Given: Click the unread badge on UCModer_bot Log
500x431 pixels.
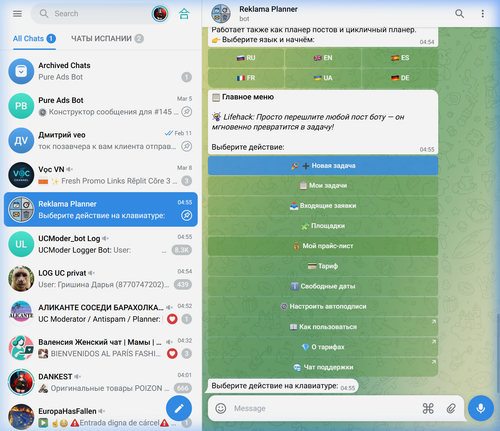Looking at the screenshot, I should (x=182, y=250).
